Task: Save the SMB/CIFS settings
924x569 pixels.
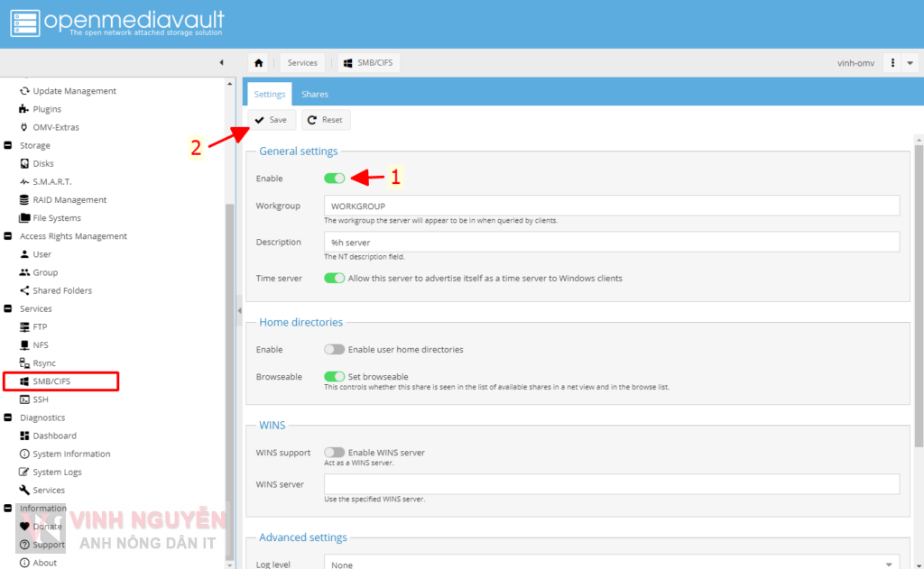Action: pos(271,119)
